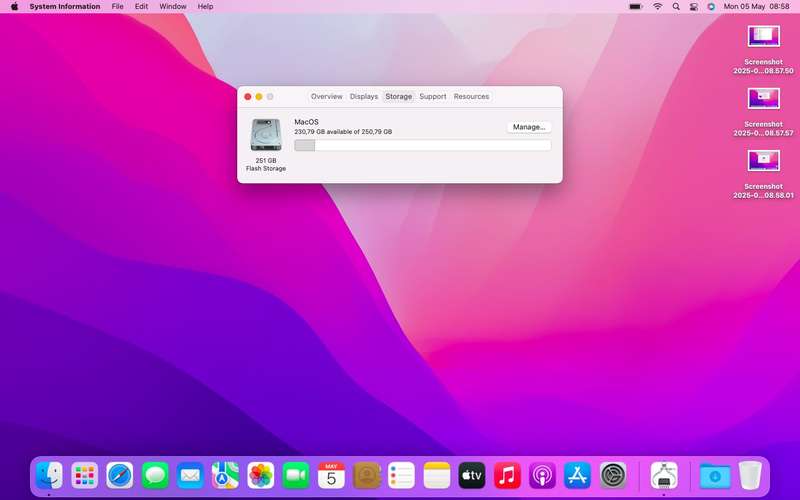The width and height of the screenshot is (800, 500).
Task: Open the Resources tab
Action: click(471, 96)
